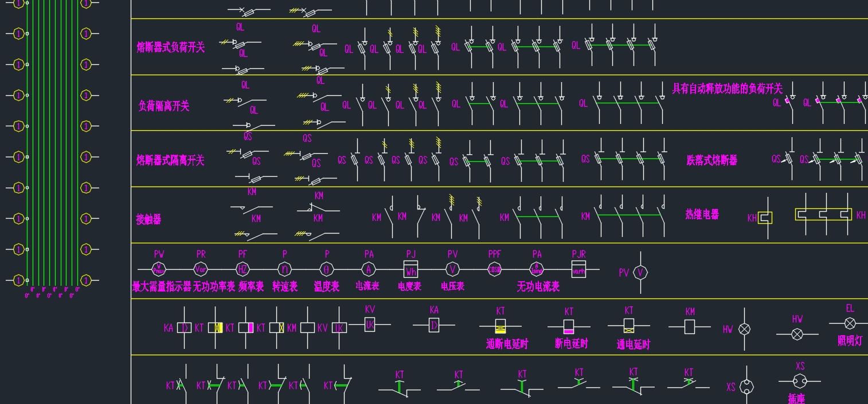
Task: Click the 具有自动释放功能的负荷开关 label
Action: coord(727,88)
